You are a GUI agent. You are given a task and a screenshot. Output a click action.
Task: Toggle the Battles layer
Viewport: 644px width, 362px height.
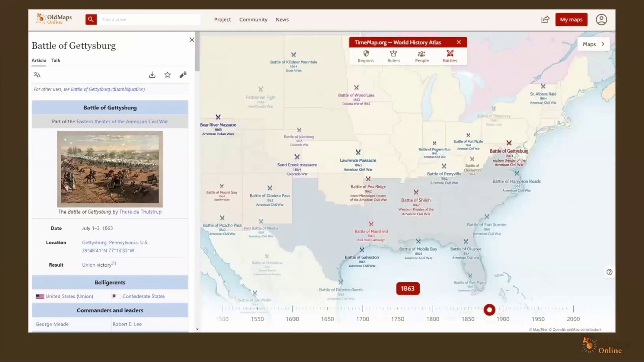450,56
